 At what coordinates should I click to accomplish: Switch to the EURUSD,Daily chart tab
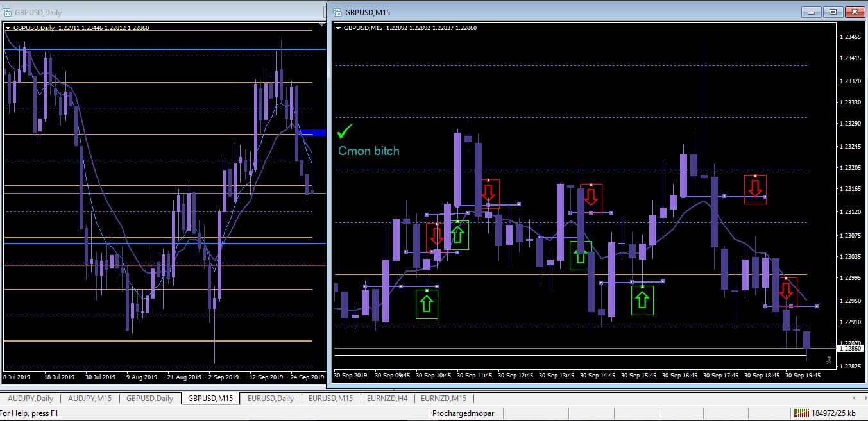point(270,398)
